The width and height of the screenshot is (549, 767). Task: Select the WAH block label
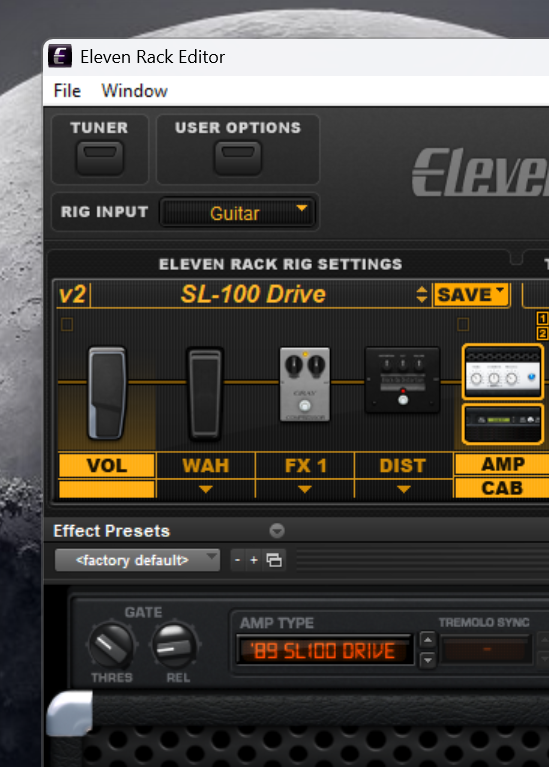click(x=206, y=465)
